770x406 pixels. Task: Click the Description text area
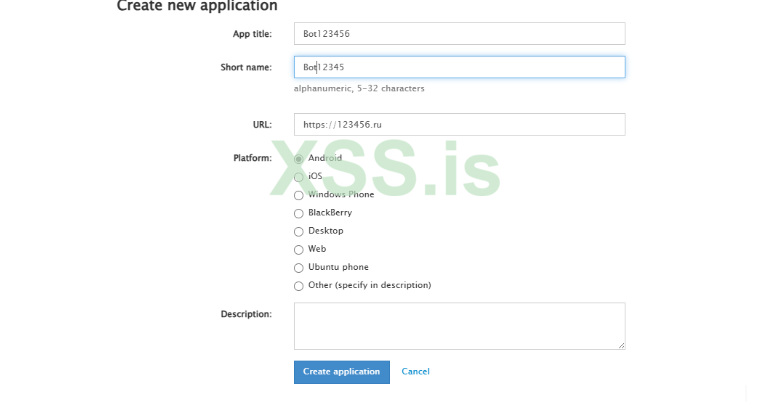pyautogui.click(x=459, y=326)
